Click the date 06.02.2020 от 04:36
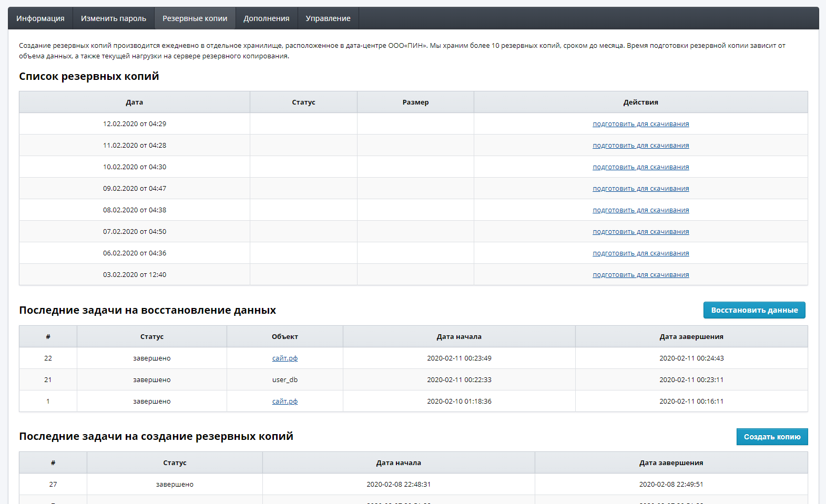 (x=135, y=253)
